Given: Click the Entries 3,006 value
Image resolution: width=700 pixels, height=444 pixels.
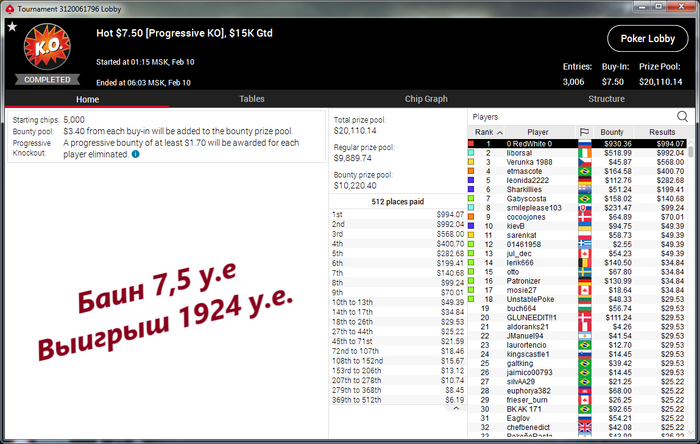Looking at the screenshot, I should point(573,82).
